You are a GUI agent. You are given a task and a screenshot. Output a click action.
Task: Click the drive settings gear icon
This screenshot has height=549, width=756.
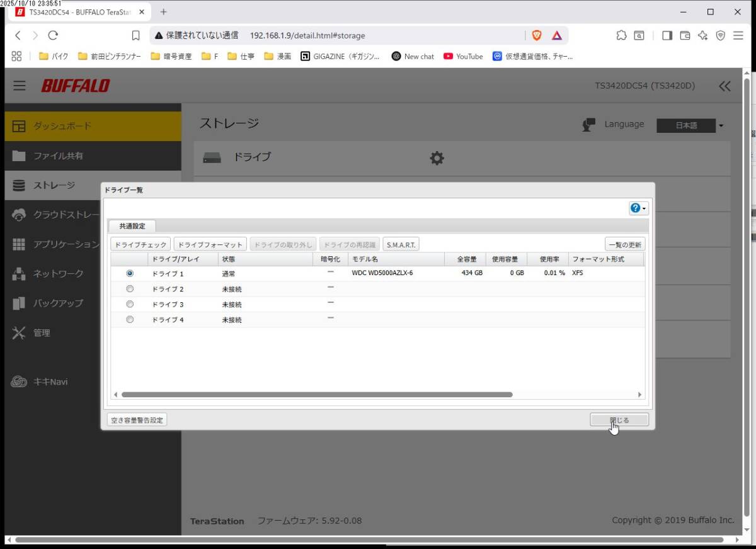(x=437, y=158)
